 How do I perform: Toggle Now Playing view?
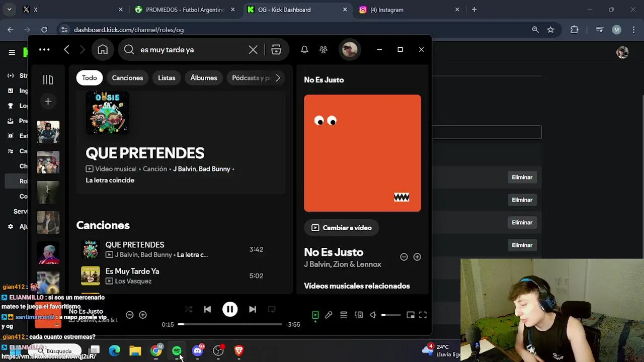315,315
